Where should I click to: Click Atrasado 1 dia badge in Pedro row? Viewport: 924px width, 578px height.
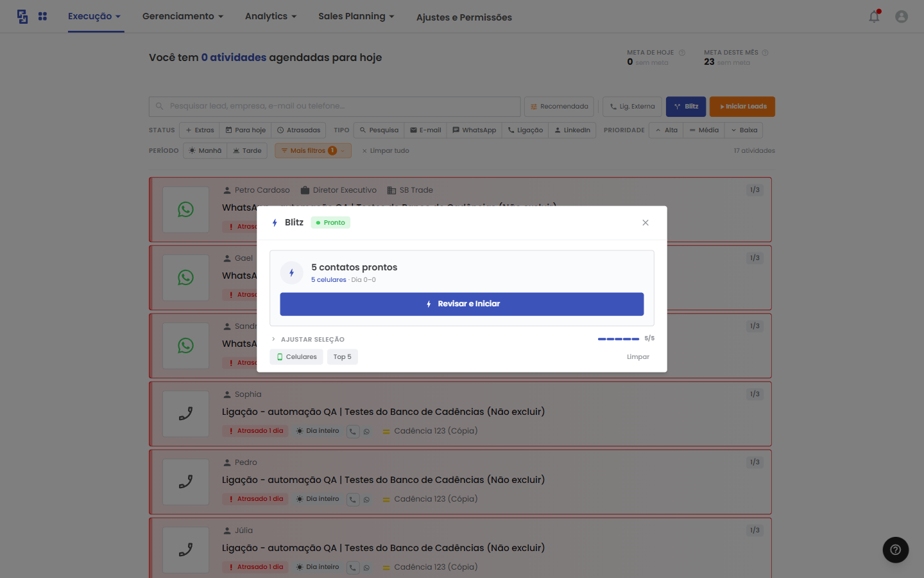(x=255, y=499)
